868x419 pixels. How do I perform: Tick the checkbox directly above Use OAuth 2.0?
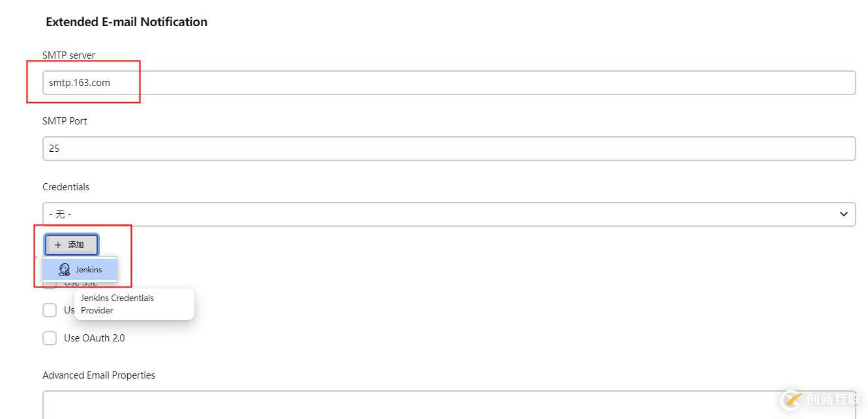point(50,310)
